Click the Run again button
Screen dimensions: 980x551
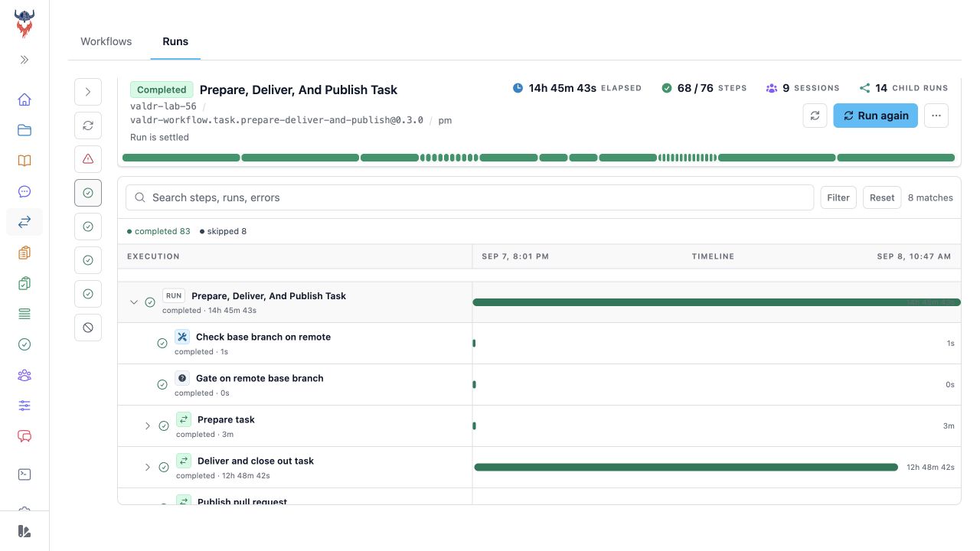[876, 116]
